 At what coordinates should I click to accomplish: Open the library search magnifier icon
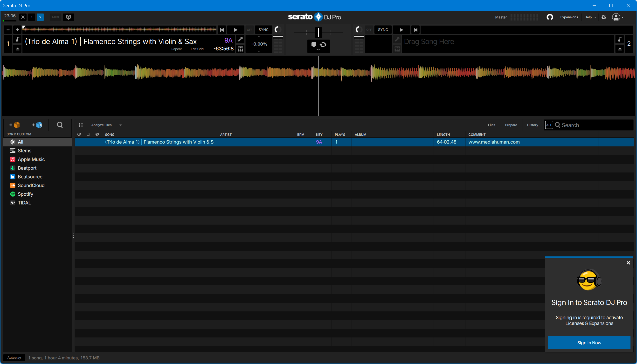[x=60, y=125]
